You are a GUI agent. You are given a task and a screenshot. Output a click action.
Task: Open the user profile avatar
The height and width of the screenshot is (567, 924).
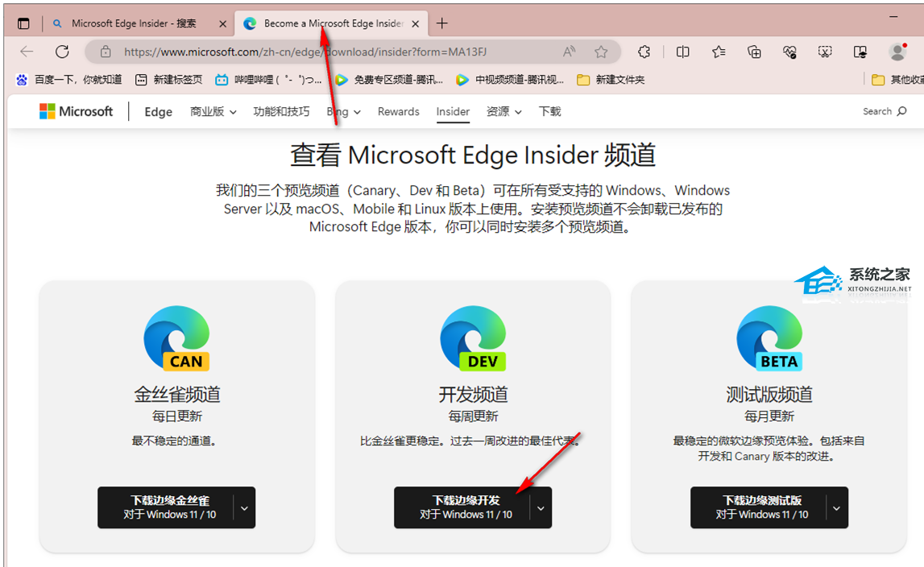897,52
